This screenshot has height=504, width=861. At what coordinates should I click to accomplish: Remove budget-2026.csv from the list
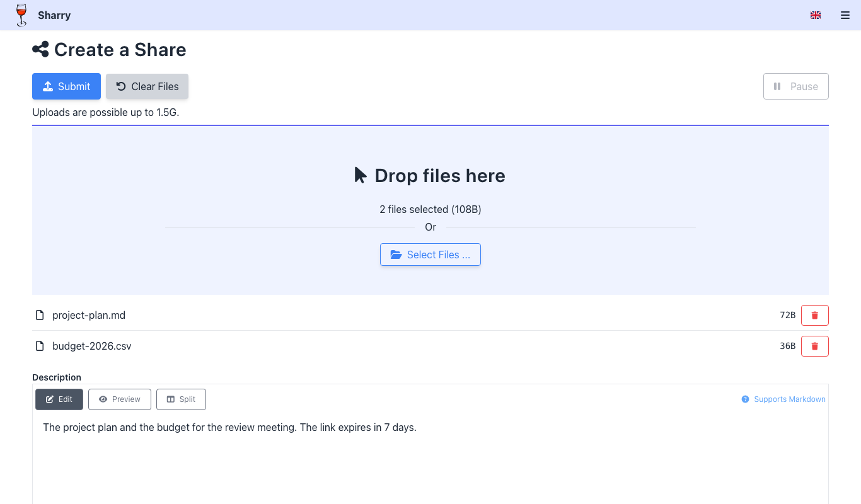(814, 346)
